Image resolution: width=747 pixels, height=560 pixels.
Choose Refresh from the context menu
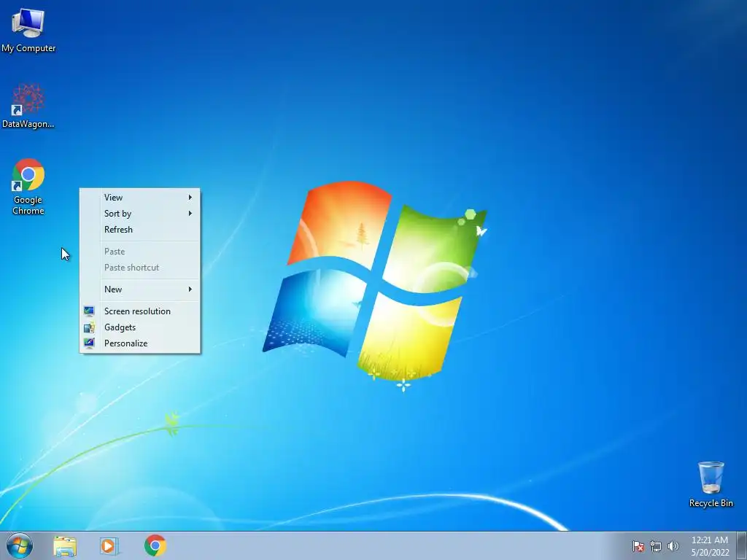[140, 230]
